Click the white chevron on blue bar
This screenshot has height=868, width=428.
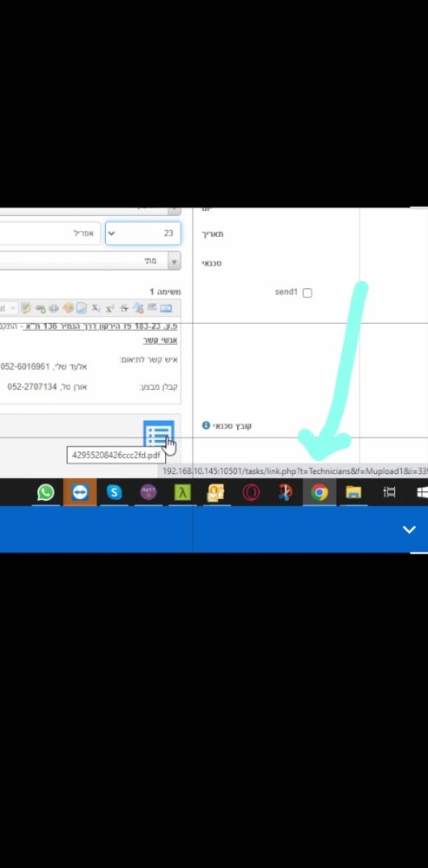tap(409, 529)
